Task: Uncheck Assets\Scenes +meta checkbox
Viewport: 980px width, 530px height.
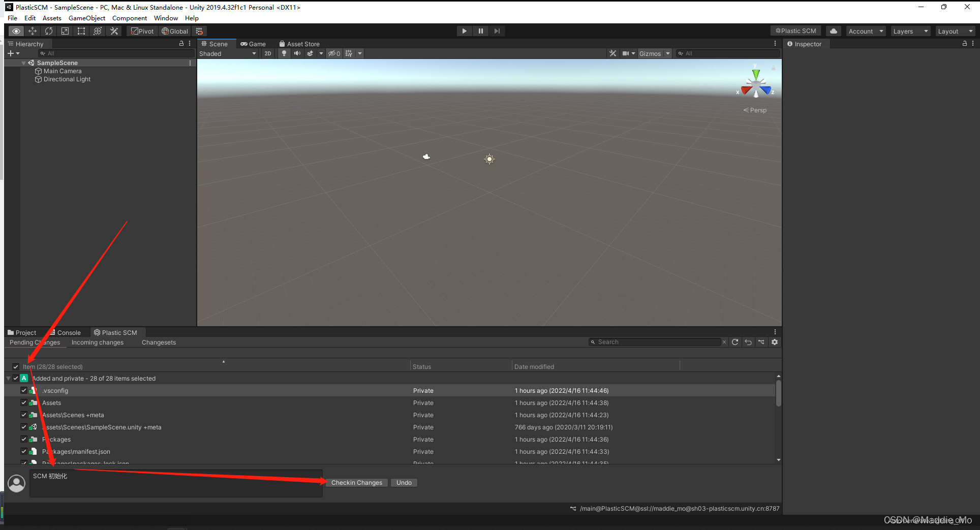Action: coord(24,415)
